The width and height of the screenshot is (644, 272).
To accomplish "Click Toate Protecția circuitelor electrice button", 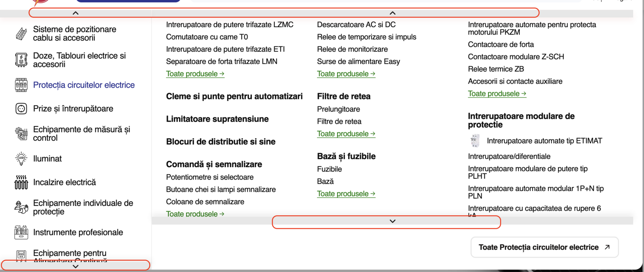I will (544, 247).
